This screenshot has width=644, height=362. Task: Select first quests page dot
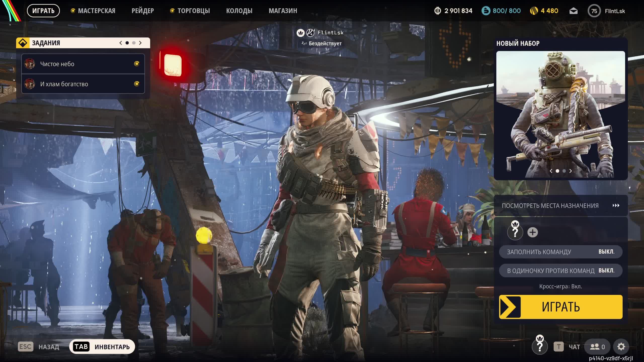point(127,43)
